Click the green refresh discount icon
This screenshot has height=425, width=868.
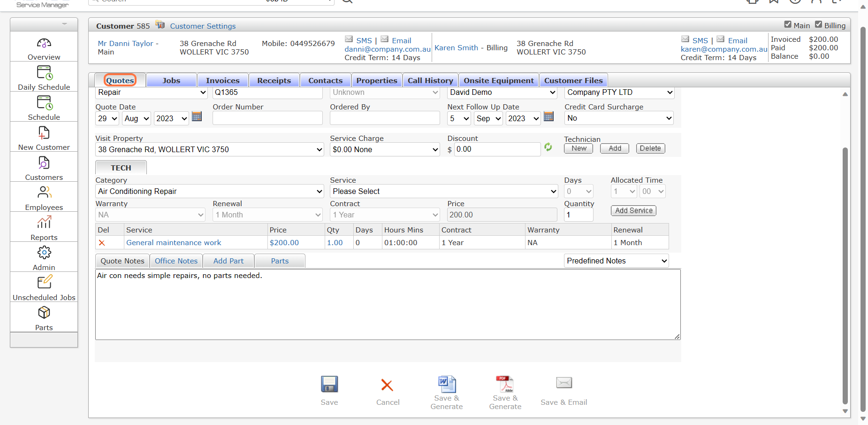tap(548, 147)
